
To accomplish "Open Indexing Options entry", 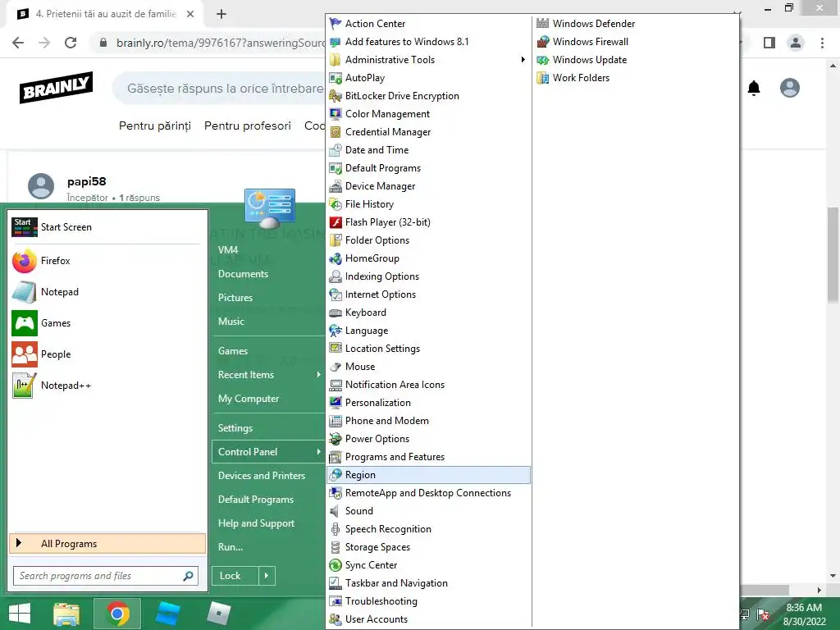I will 428,276.
